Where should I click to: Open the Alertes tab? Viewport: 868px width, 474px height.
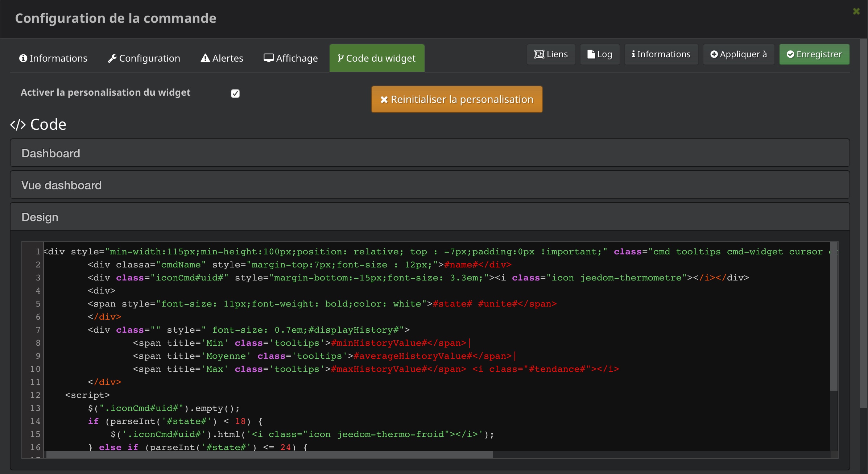tap(222, 58)
